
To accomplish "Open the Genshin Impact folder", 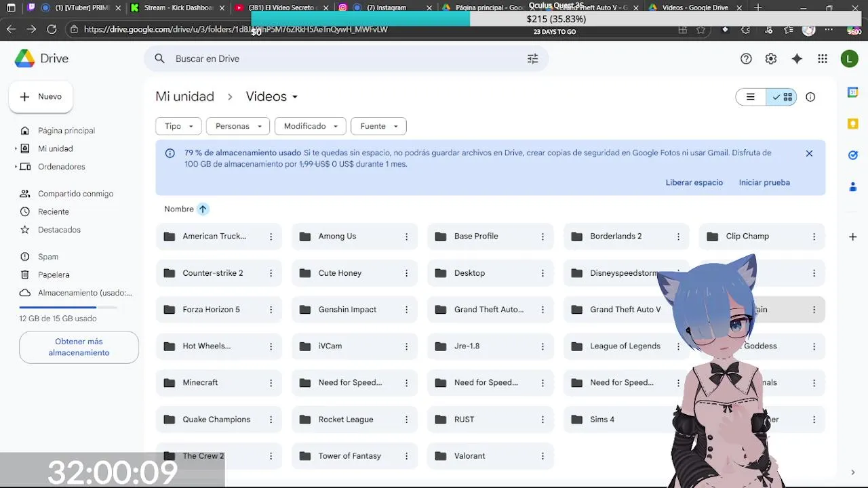I will [354, 310].
